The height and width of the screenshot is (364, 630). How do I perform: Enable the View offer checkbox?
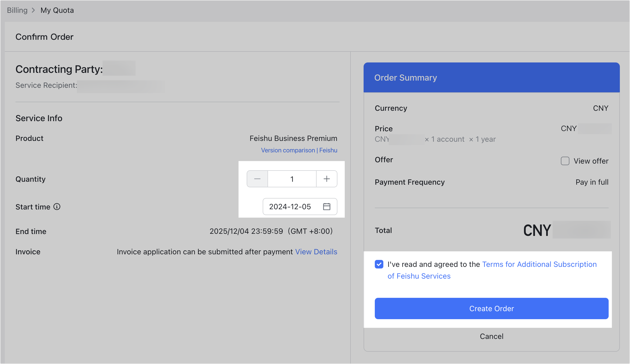click(x=565, y=161)
